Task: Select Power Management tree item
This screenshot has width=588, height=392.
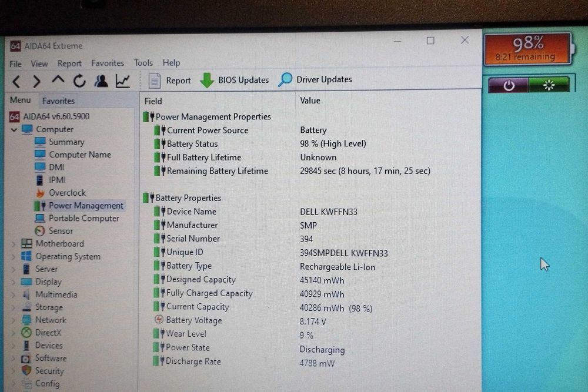Action: coord(79,205)
